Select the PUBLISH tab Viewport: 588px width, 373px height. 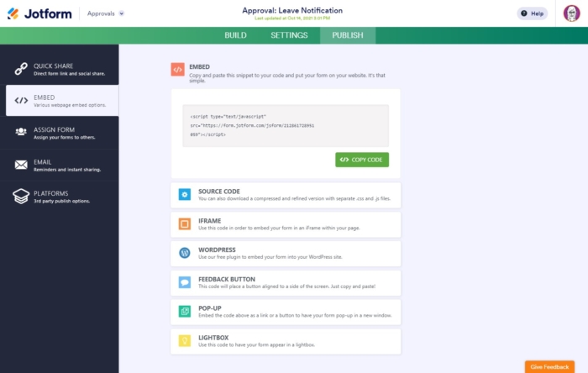[348, 35]
